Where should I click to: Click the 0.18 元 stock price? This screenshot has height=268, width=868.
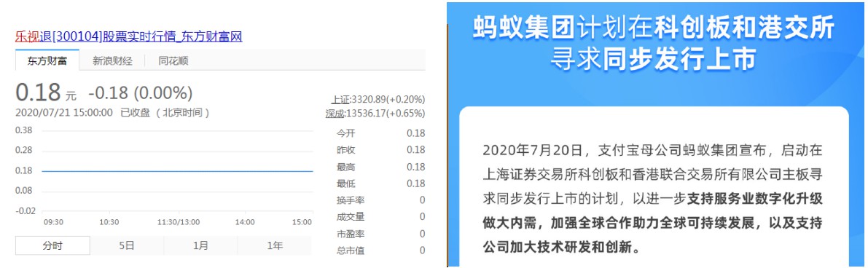coord(46,93)
